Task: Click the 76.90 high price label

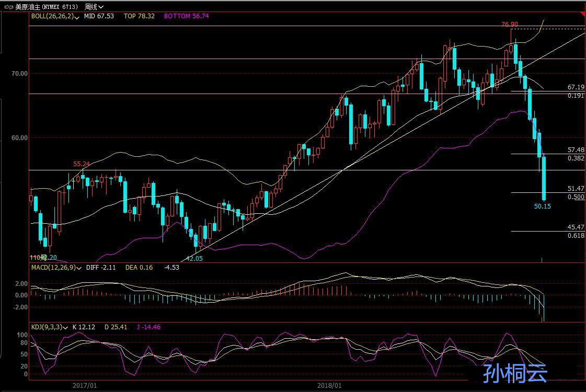Action: pos(509,24)
